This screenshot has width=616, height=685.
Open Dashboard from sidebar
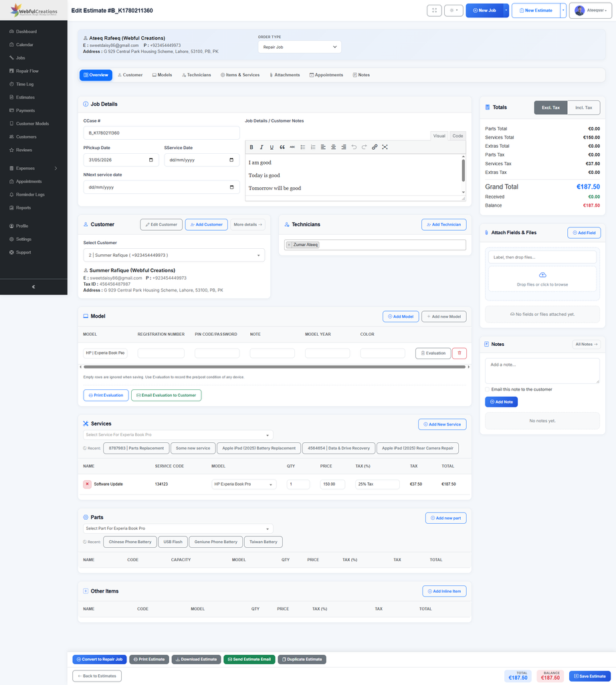(26, 31)
